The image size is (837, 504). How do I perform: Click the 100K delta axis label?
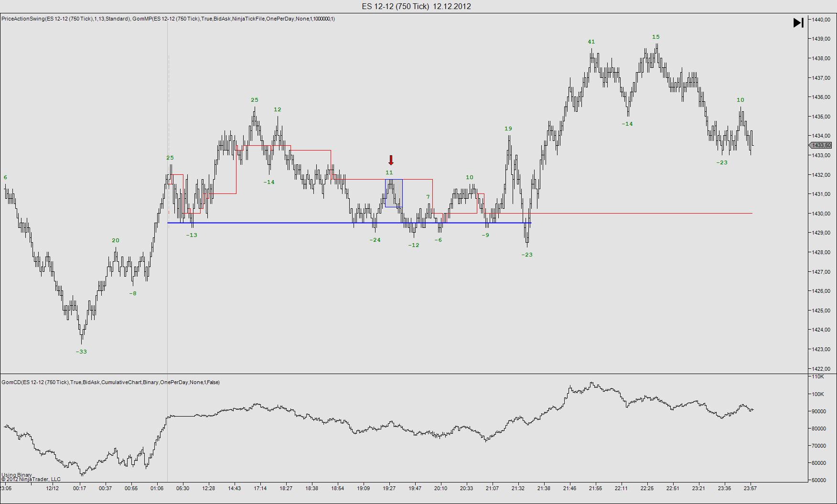[x=818, y=394]
